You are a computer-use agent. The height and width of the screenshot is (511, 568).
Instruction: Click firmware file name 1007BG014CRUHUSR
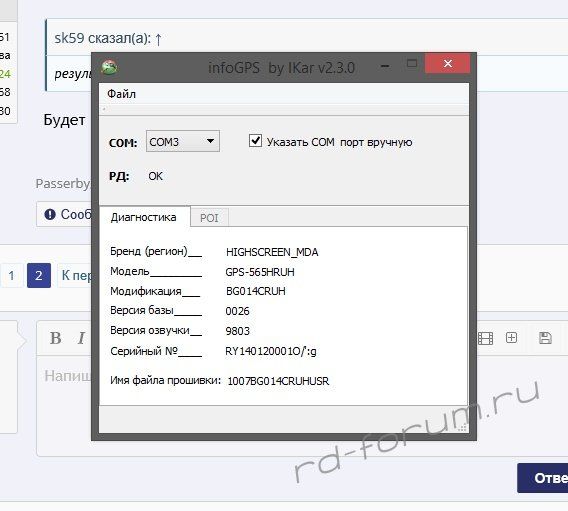click(278, 381)
